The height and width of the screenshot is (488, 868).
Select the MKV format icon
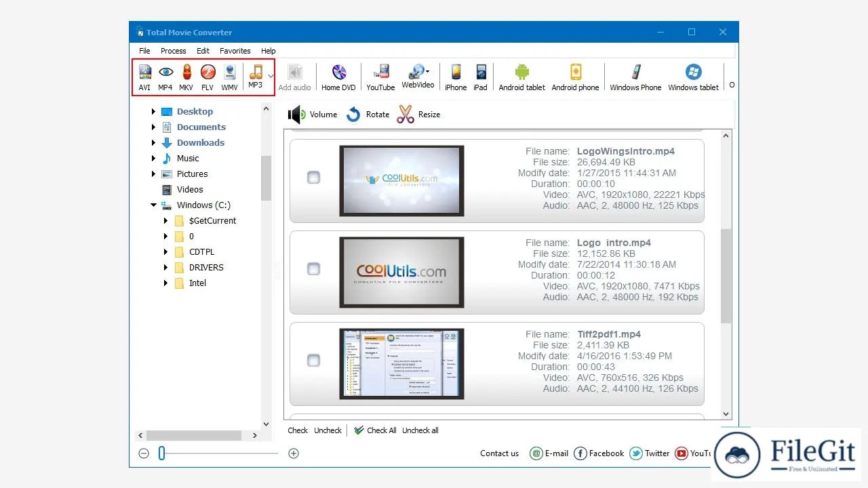pos(186,77)
